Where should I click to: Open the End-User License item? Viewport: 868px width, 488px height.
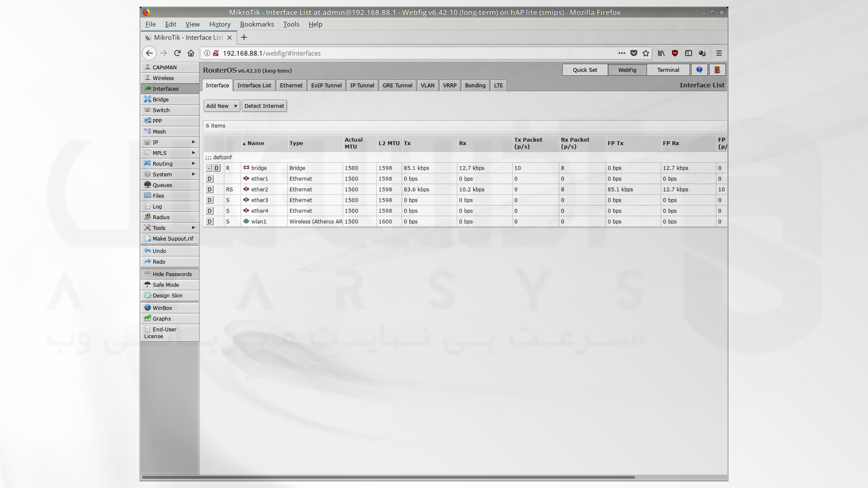tap(170, 333)
